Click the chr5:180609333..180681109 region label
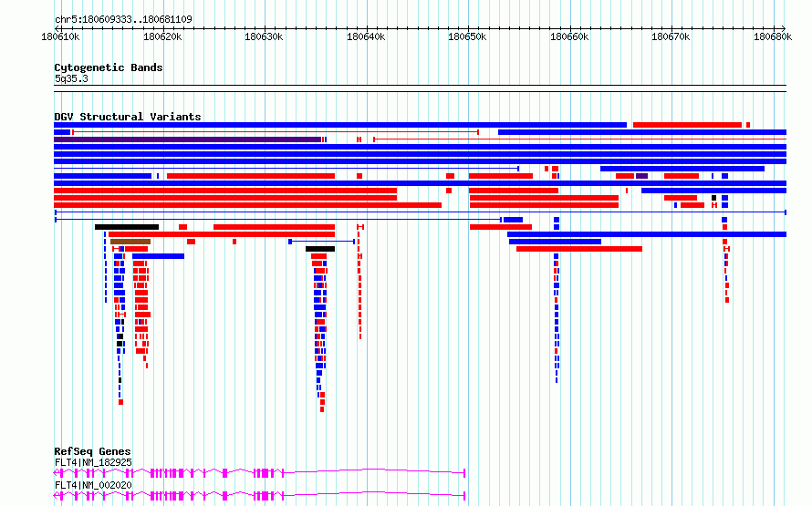Screen dimensions: 812x506 pyautogui.click(x=123, y=19)
